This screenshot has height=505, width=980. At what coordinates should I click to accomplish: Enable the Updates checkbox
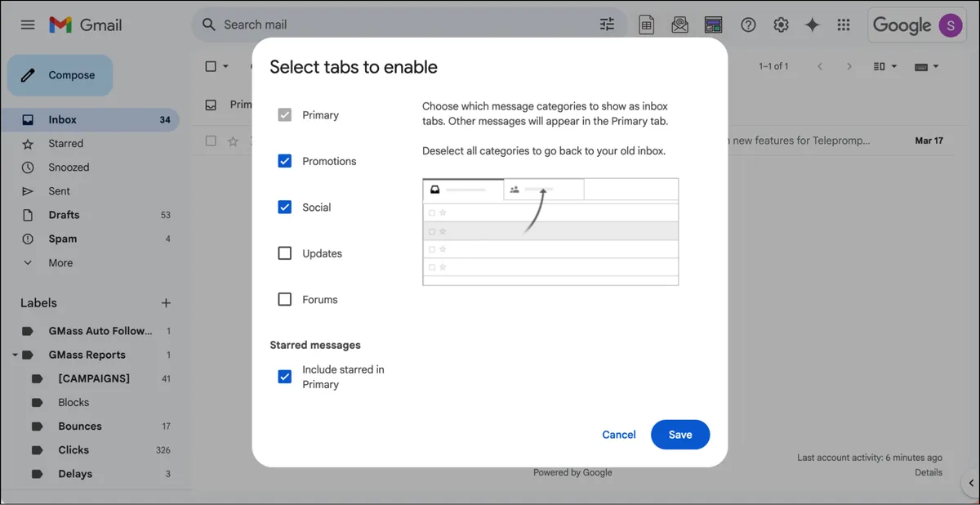pyautogui.click(x=285, y=253)
